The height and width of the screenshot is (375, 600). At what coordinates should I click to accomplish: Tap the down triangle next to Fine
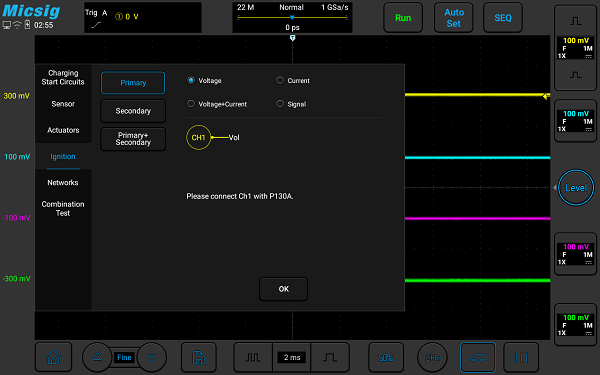(152, 357)
